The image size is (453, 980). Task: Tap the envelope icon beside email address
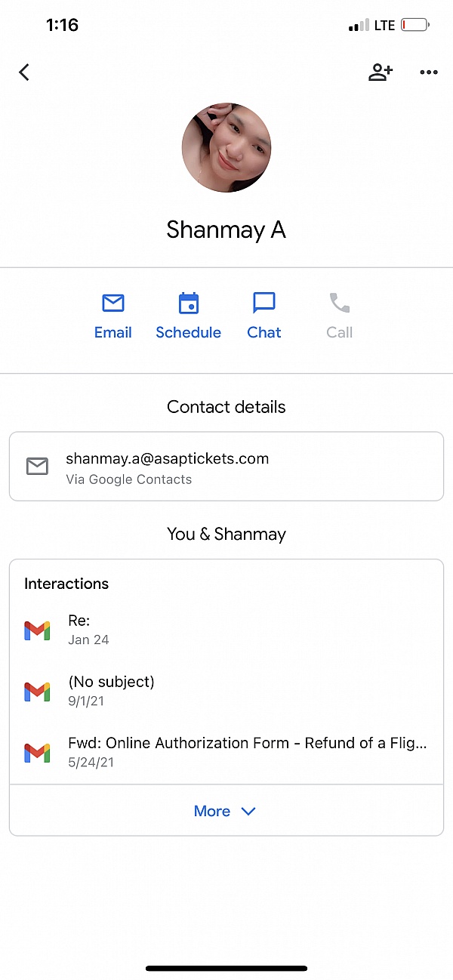pos(37,467)
